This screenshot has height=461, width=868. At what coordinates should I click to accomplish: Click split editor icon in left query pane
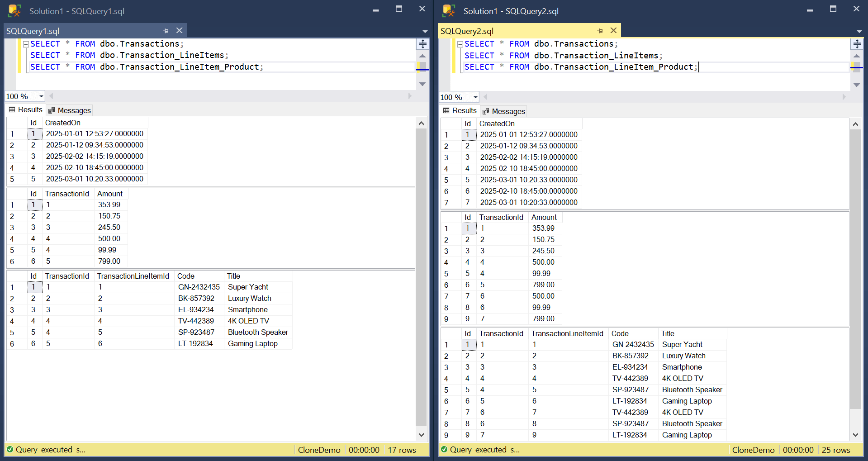[422, 44]
